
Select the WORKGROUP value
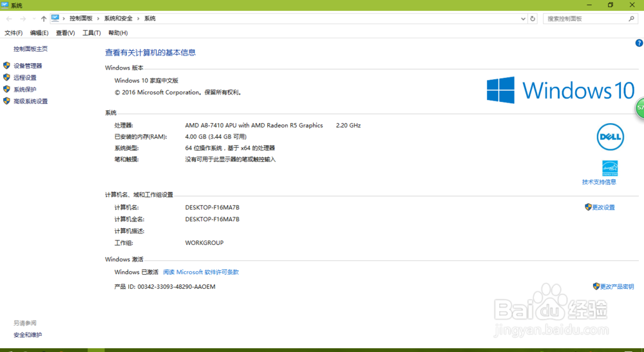(x=204, y=243)
